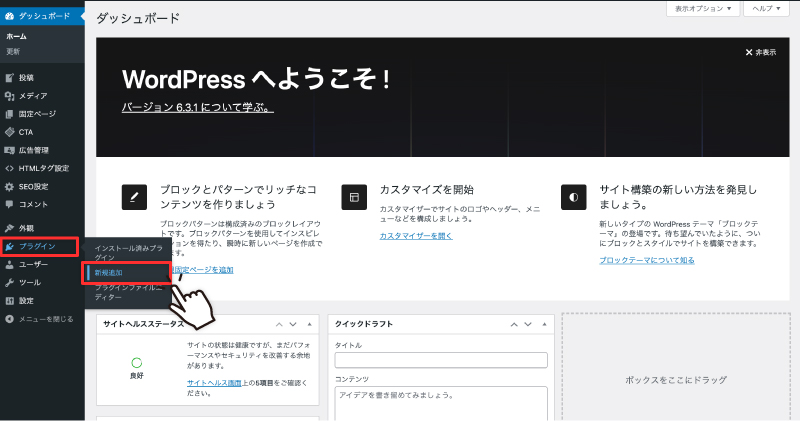The height and width of the screenshot is (421, 800).
Task: Collapse the クイックドラフト panel
Action: [544, 324]
